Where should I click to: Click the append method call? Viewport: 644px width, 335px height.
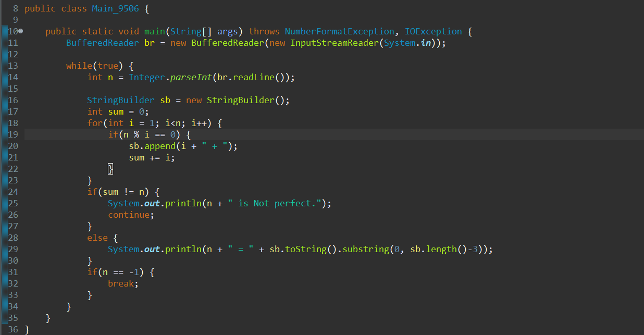(160, 146)
